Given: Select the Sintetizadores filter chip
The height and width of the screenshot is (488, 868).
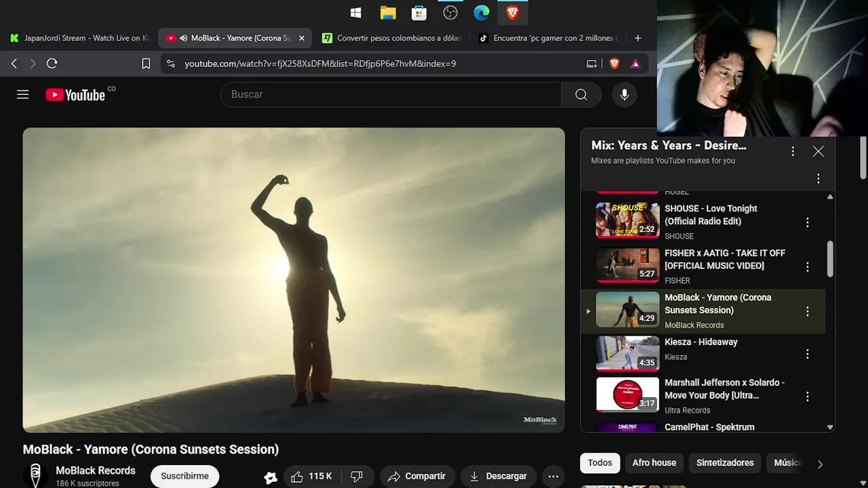Looking at the screenshot, I should pos(725,463).
